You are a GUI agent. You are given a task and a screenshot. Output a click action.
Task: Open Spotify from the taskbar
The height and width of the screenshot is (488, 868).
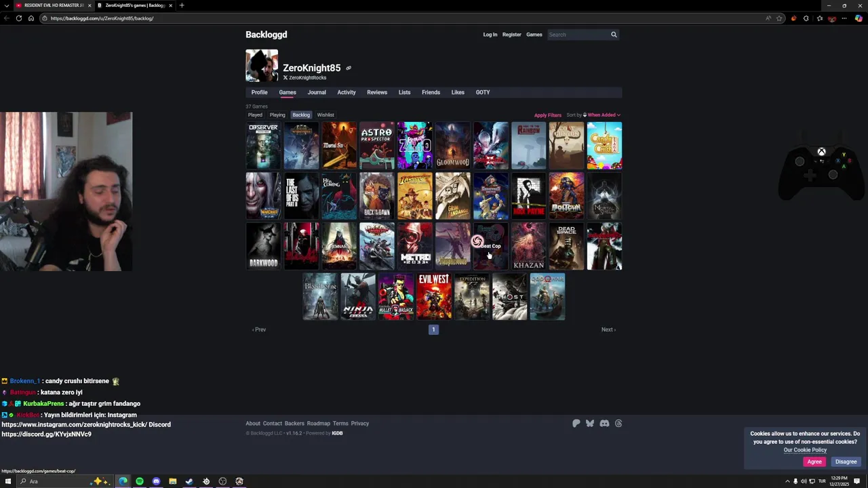[x=140, y=481]
